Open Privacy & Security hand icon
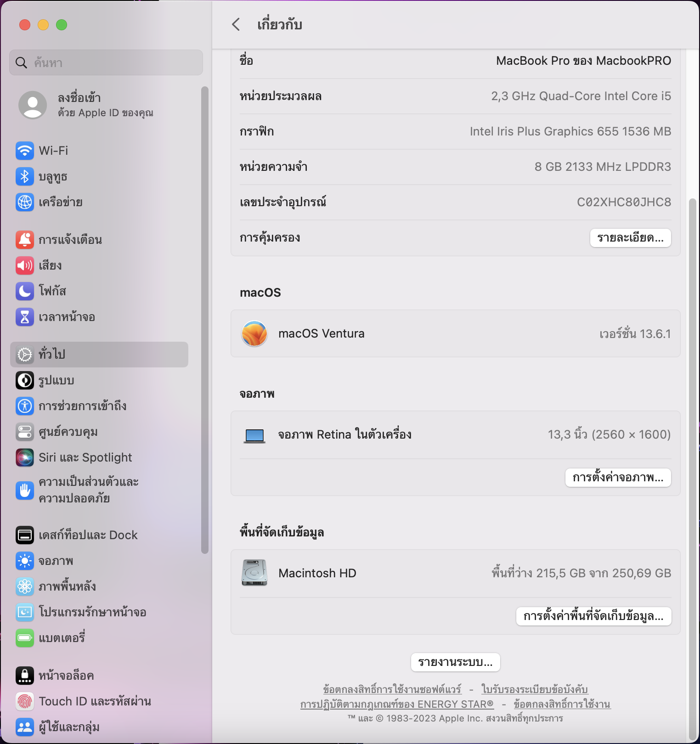 [25, 490]
